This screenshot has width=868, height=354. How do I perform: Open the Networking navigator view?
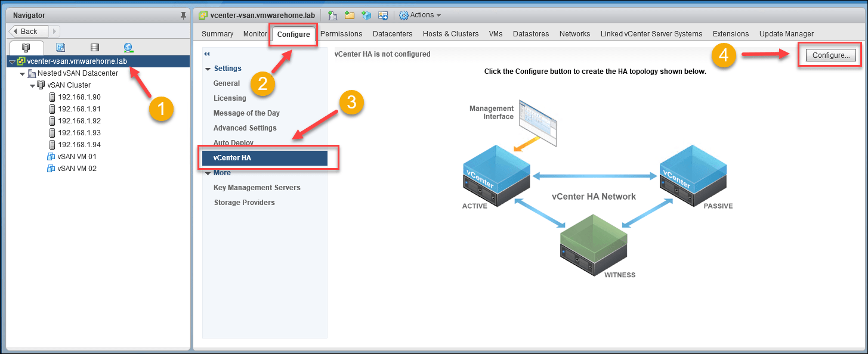pyautogui.click(x=128, y=48)
